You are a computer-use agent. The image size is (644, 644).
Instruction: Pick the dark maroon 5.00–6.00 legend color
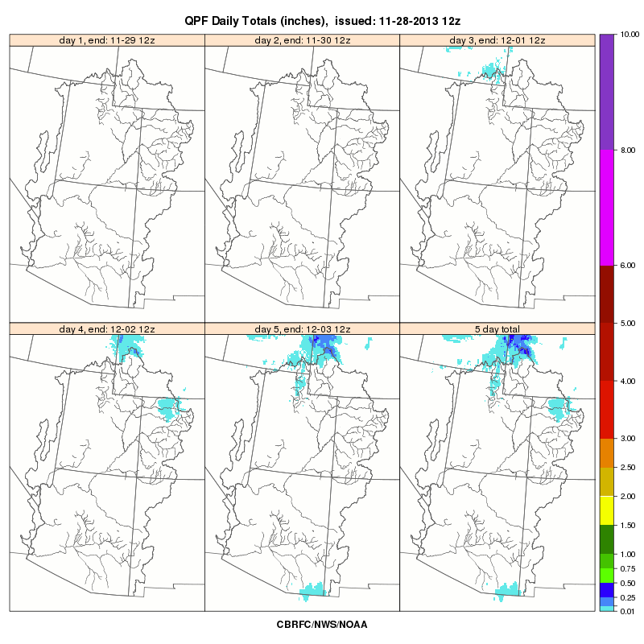[x=607, y=294]
